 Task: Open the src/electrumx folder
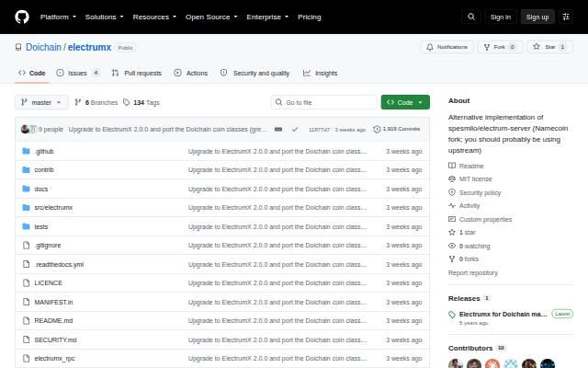pos(53,207)
